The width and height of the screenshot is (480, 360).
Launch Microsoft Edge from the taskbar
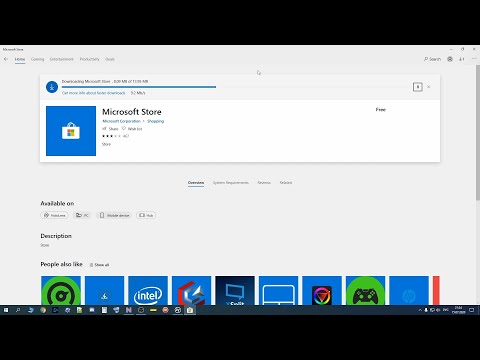[x=31, y=310]
